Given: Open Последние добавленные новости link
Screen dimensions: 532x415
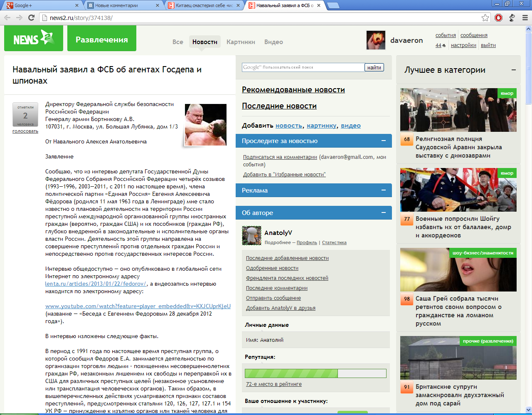Looking at the screenshot, I should (287, 258).
